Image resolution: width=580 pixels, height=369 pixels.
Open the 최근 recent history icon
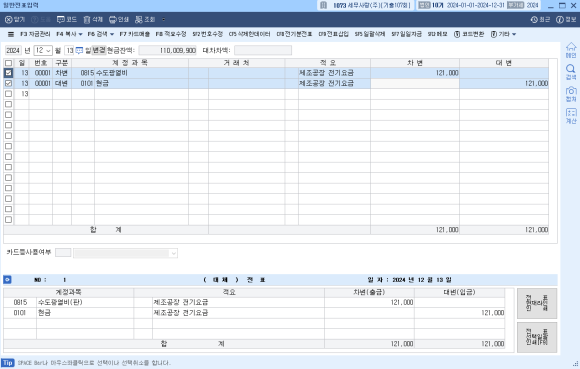click(x=534, y=20)
